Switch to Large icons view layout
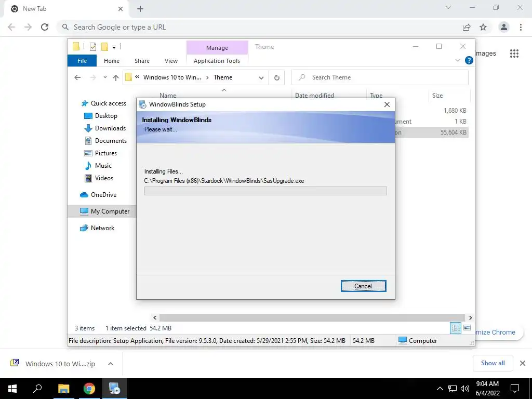This screenshot has height=399, width=532. click(467, 328)
